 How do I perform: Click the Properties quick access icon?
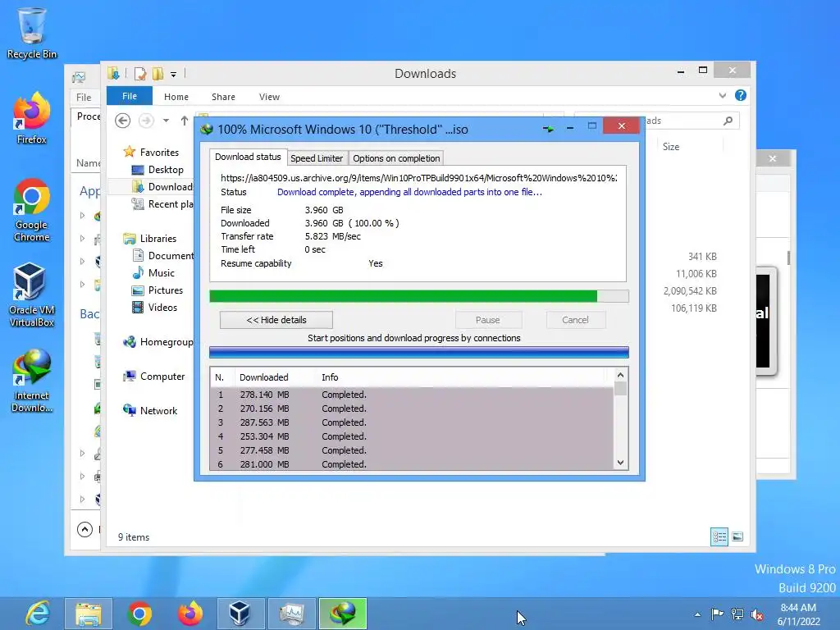coord(140,73)
